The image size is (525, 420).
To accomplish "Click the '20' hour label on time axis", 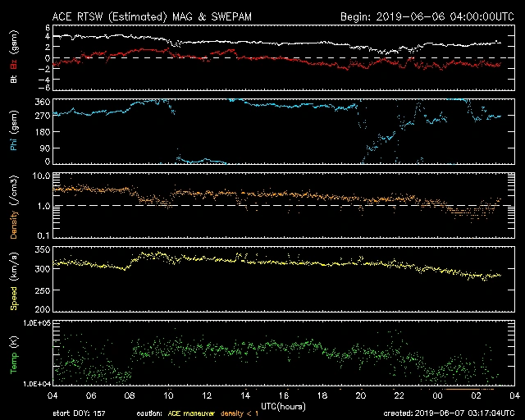I will point(361,396).
